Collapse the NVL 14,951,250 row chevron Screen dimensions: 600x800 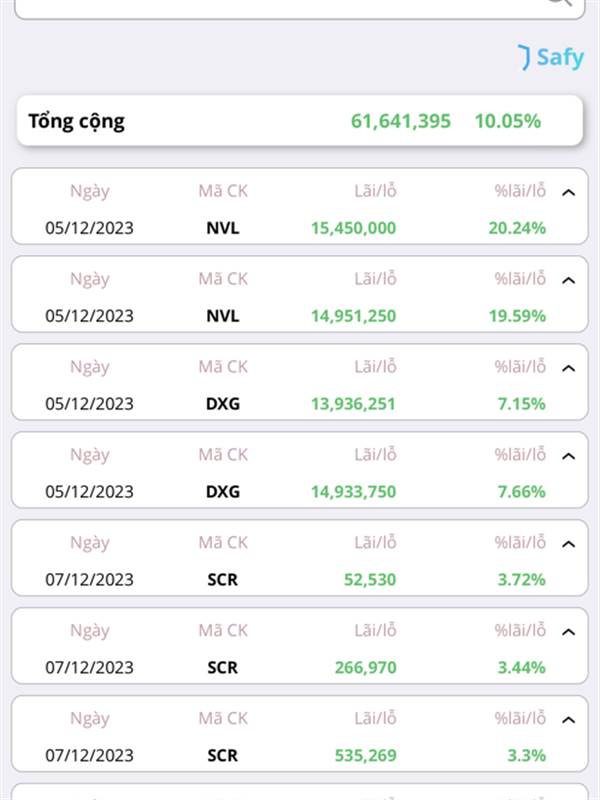pos(568,280)
